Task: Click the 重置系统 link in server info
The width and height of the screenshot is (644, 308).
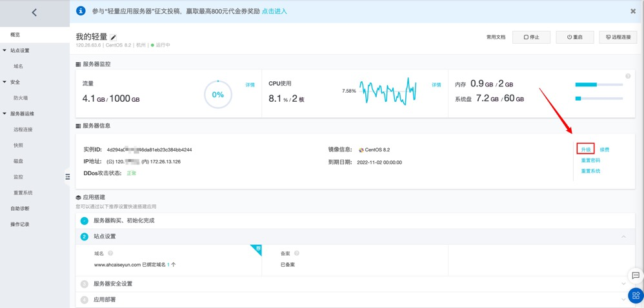Action: point(590,171)
